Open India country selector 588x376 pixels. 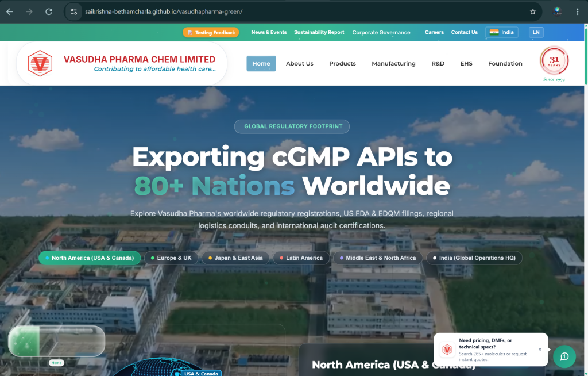click(502, 32)
